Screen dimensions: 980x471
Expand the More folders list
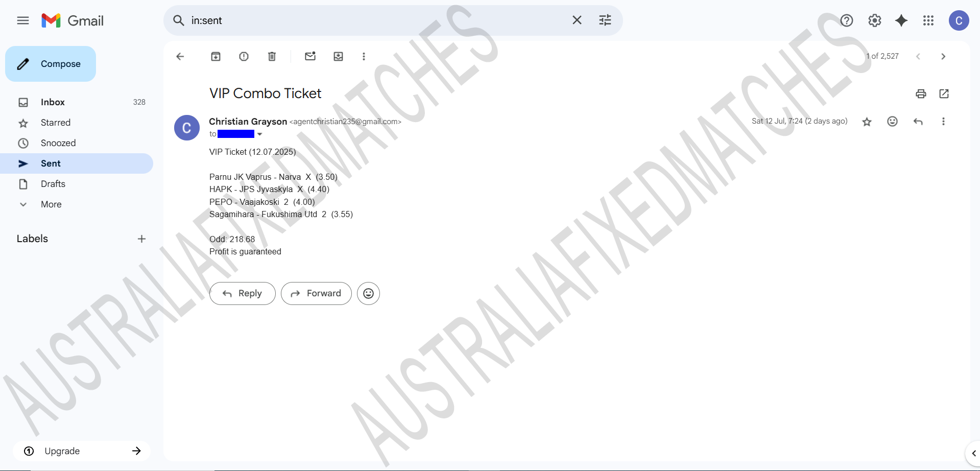(77, 204)
